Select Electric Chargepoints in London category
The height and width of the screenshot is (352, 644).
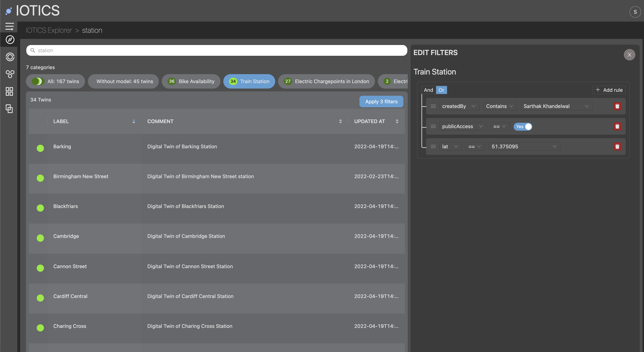(326, 81)
